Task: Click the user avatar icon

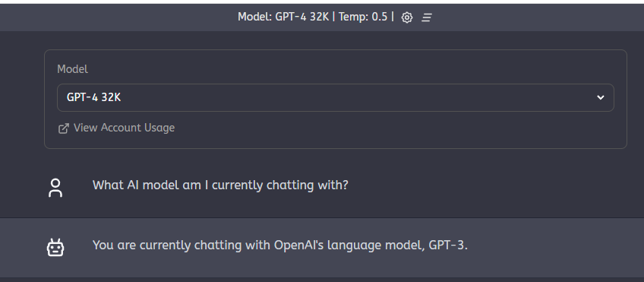Action: coord(55,188)
